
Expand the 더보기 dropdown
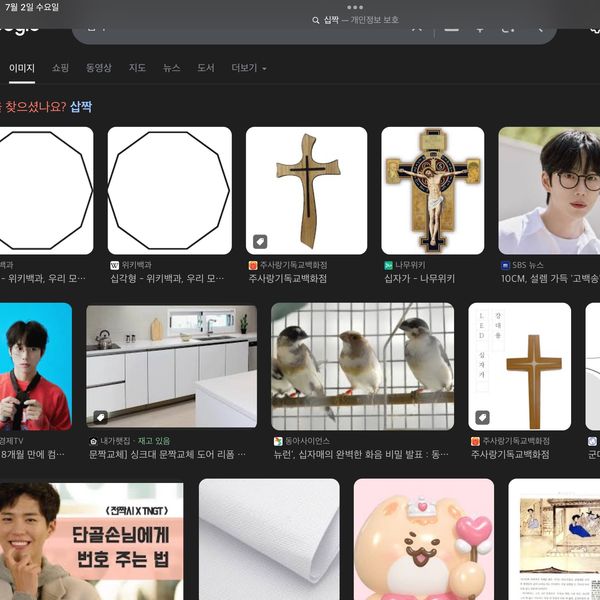[249, 68]
